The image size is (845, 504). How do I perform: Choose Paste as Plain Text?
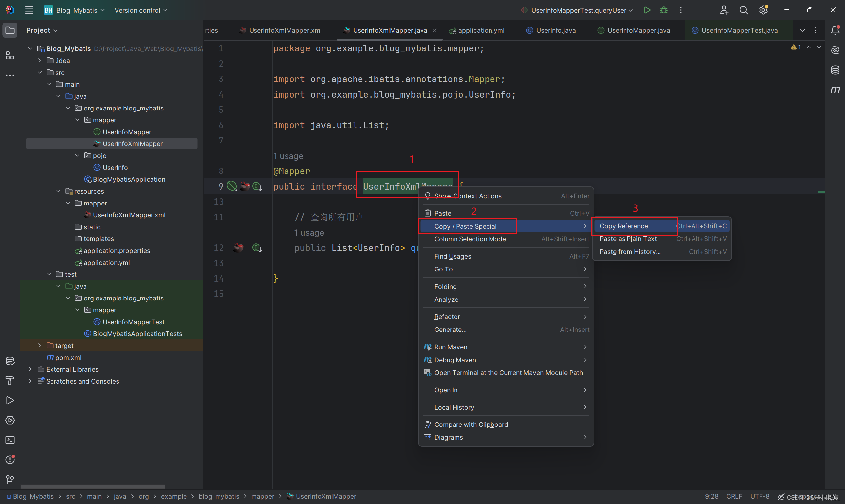pyautogui.click(x=662, y=239)
